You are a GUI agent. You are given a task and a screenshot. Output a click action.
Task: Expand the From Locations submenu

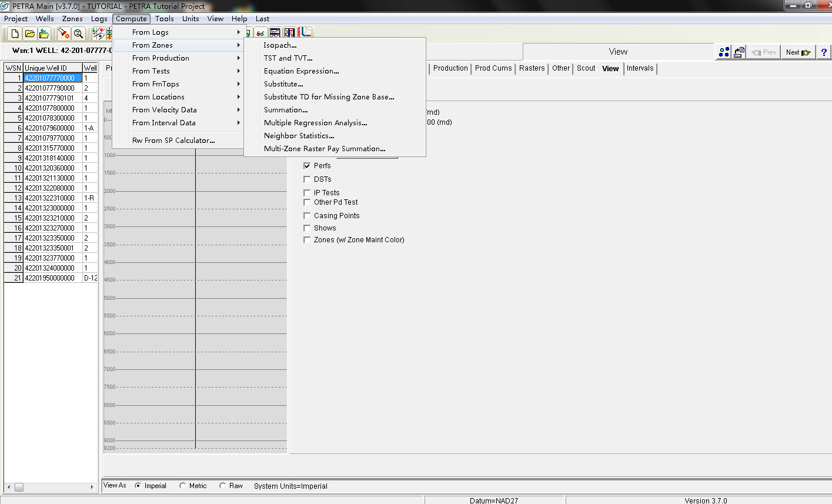(178, 97)
